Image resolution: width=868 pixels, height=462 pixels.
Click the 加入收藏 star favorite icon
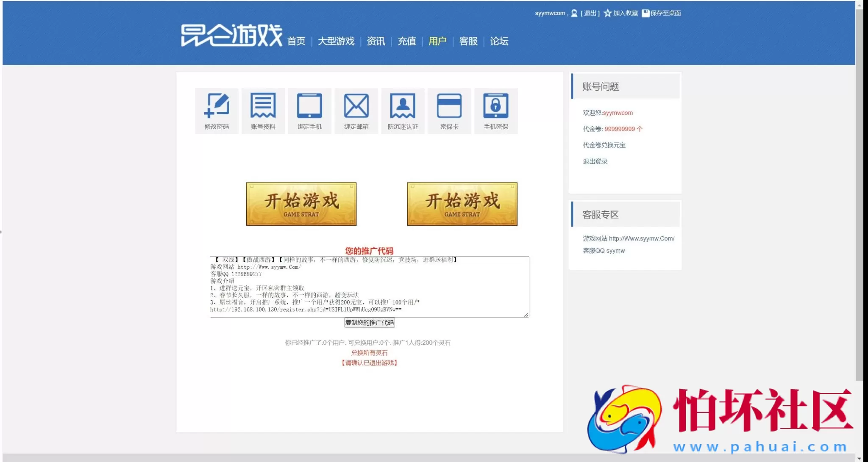608,13
